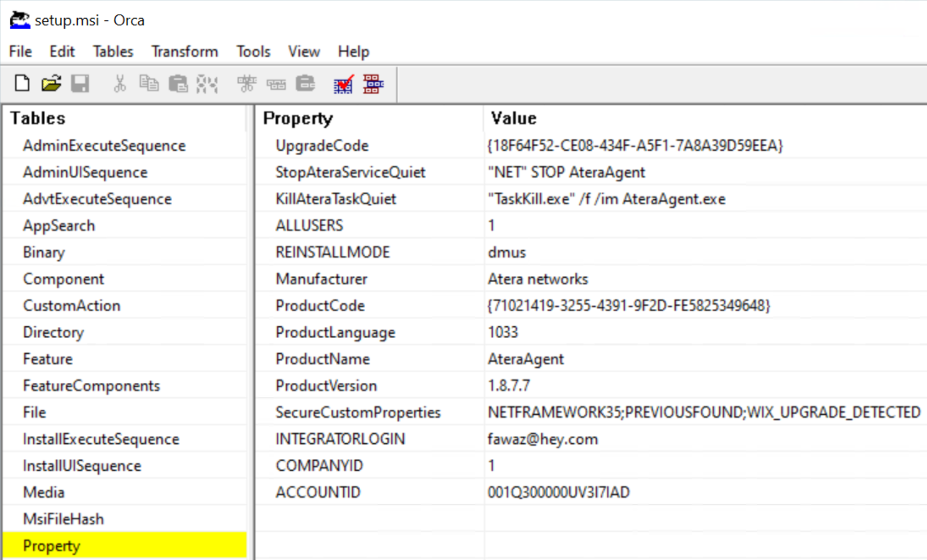This screenshot has height=560, width=927.
Task: Select the Property table in the sidebar
Action: 51,545
